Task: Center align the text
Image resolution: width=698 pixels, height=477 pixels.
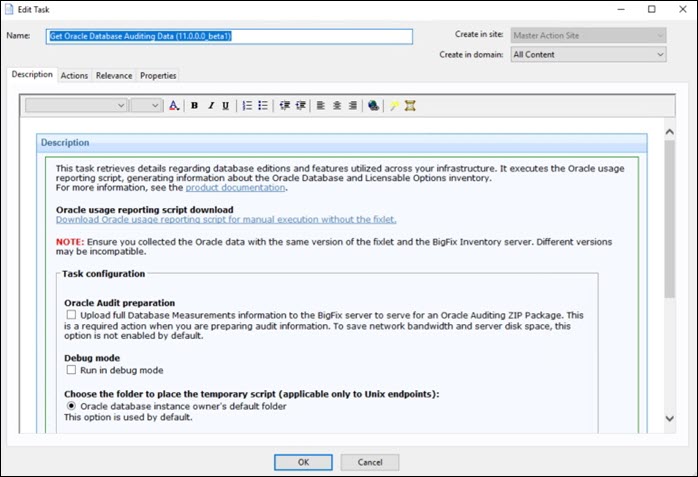Action: [x=337, y=106]
